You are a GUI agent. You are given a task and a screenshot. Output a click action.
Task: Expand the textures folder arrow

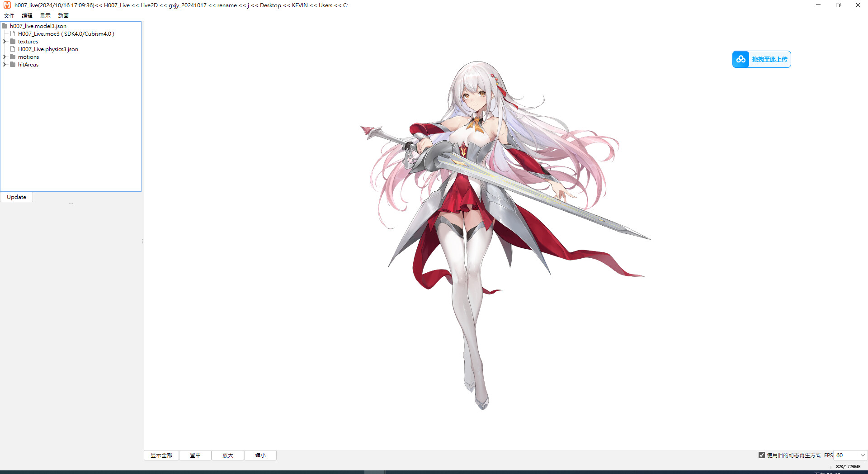click(5, 42)
